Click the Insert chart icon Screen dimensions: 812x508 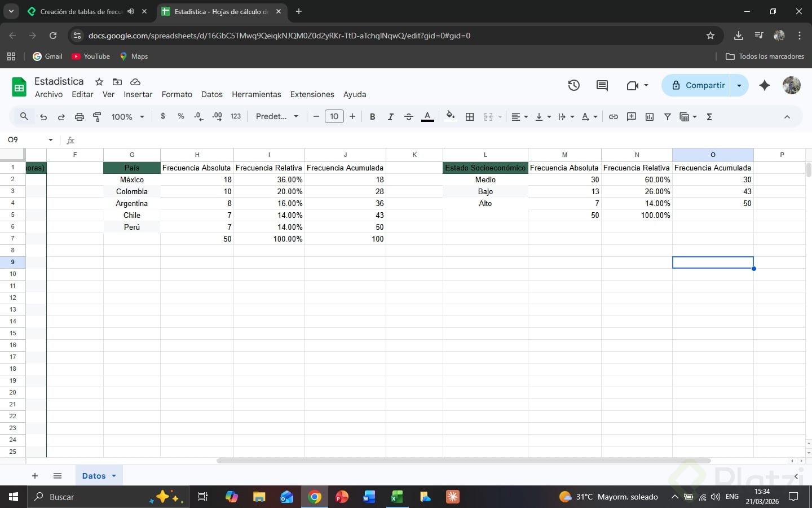[650, 117]
